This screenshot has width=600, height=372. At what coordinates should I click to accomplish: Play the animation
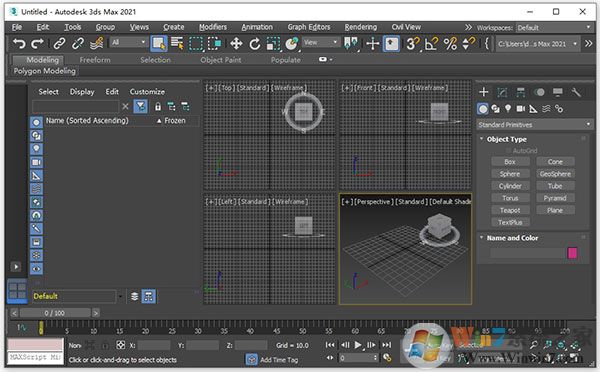click(x=358, y=345)
